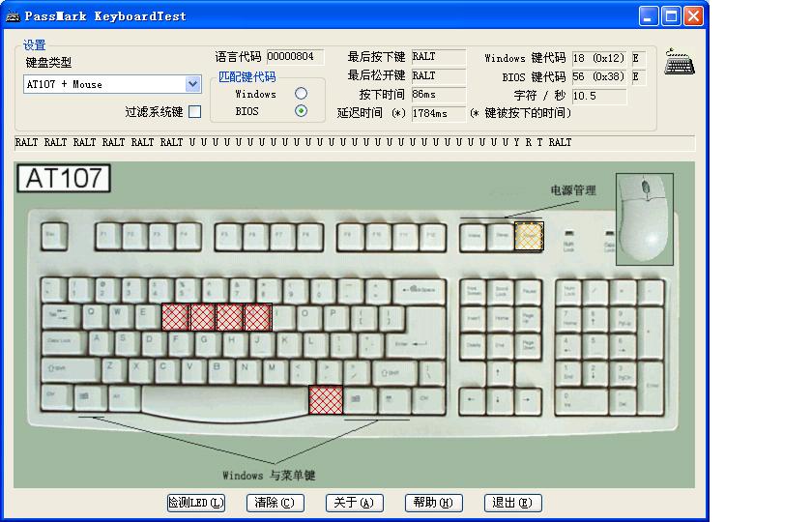Click the Delete key in the navigation cluster
The image size is (812, 522).
pyautogui.click(x=473, y=346)
